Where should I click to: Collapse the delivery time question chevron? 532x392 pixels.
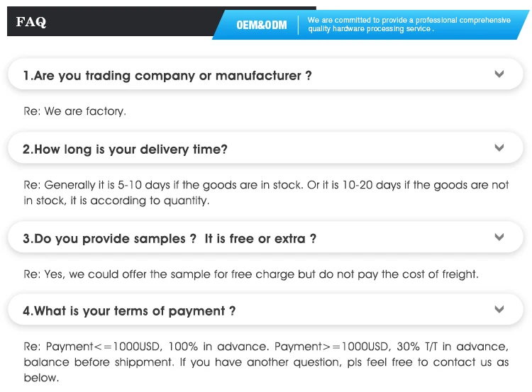(x=499, y=148)
